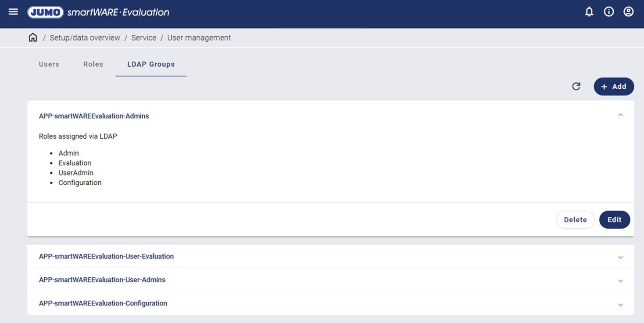Select the LDAP Groups tab
This screenshot has width=644, height=323.
click(151, 64)
